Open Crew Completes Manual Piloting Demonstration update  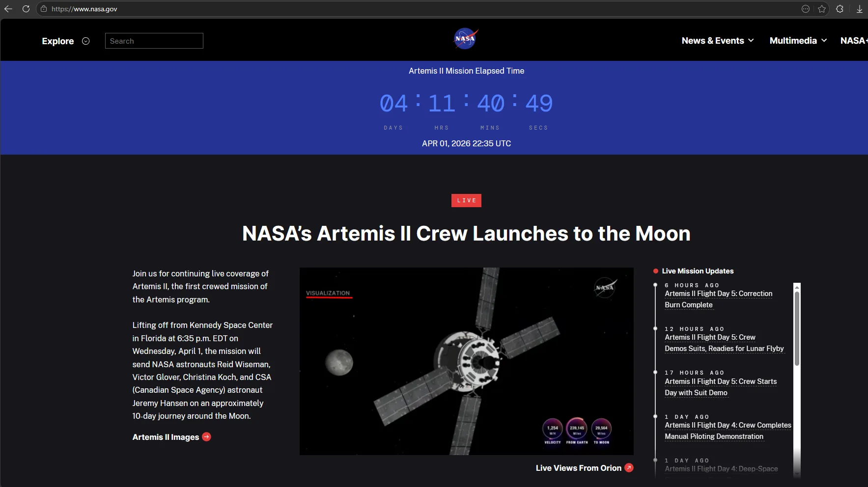728,431
